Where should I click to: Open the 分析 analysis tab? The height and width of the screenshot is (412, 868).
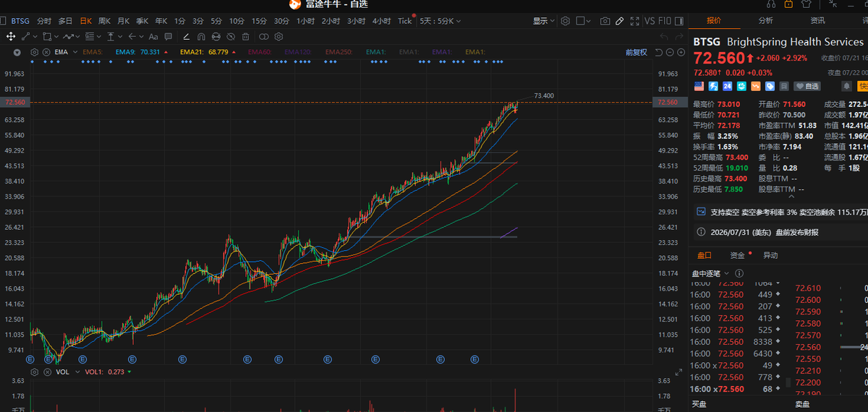click(766, 20)
